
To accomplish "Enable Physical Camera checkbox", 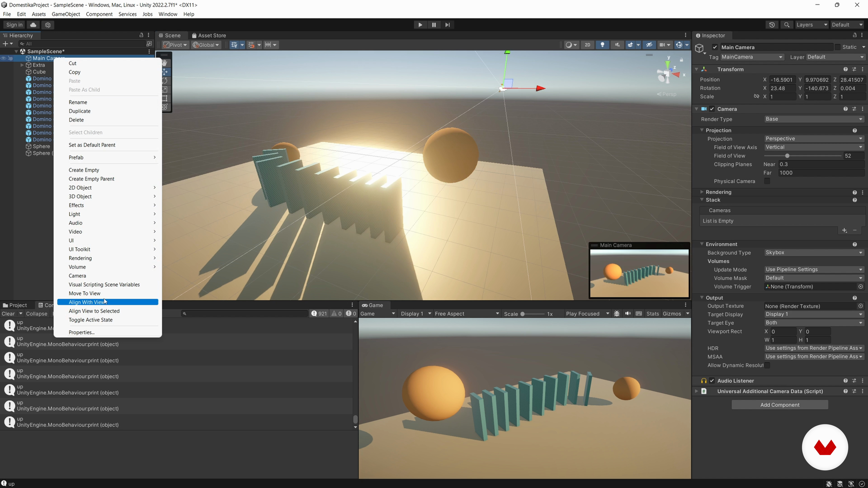I will pos(767,181).
